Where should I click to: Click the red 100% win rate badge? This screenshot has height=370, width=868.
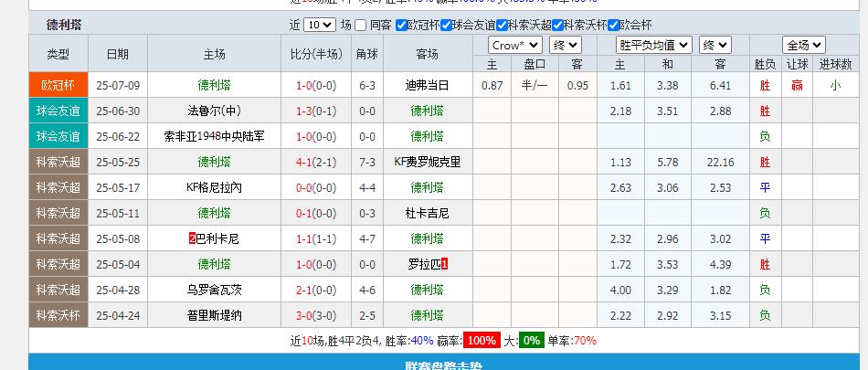tap(481, 341)
